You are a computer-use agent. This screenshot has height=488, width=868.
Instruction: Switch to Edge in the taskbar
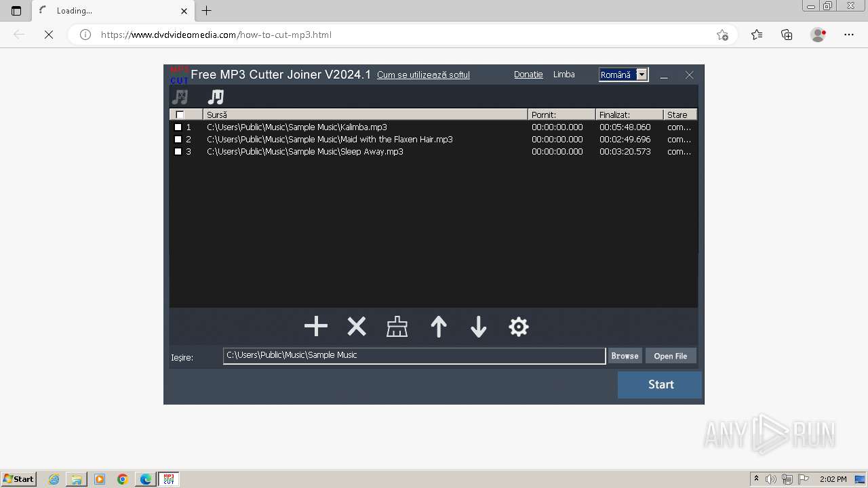pos(146,479)
